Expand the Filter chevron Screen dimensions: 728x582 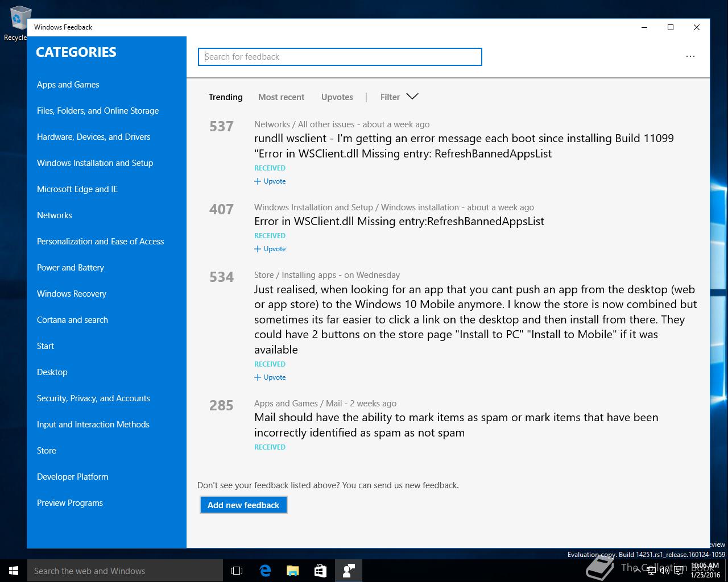(x=412, y=97)
